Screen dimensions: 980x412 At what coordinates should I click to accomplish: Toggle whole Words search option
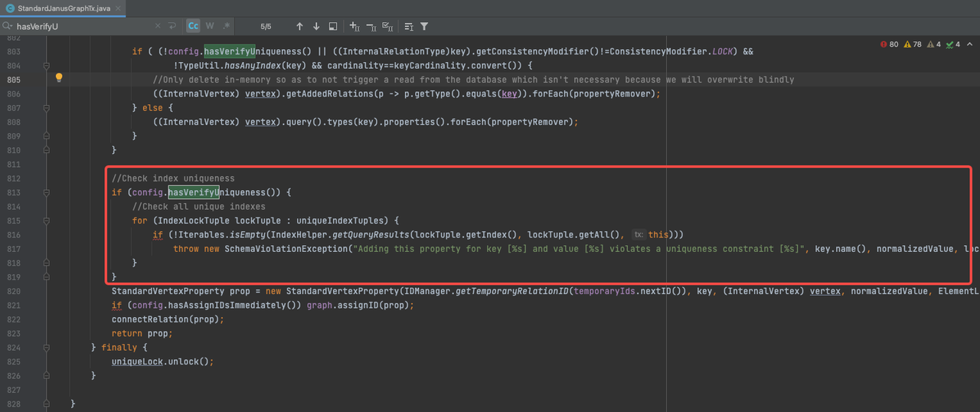[x=210, y=26]
